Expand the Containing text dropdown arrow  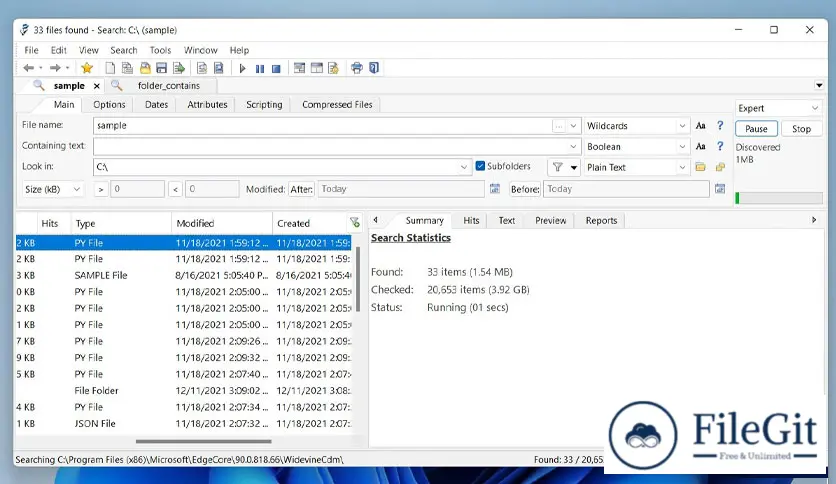(573, 146)
